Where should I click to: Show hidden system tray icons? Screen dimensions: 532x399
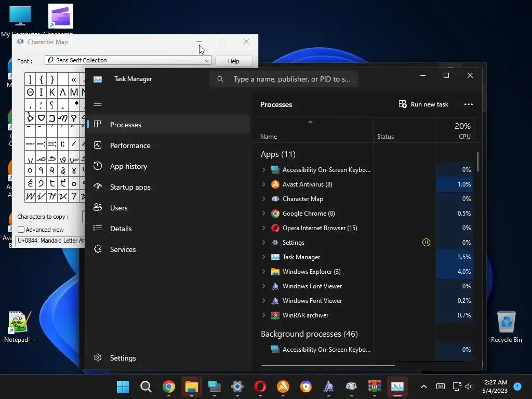point(424,387)
